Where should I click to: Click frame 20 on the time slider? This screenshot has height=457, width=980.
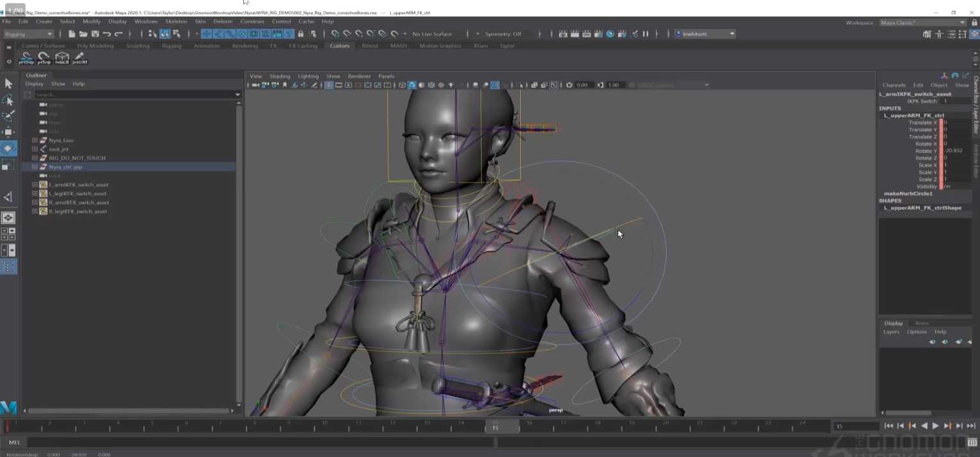[x=666, y=426]
